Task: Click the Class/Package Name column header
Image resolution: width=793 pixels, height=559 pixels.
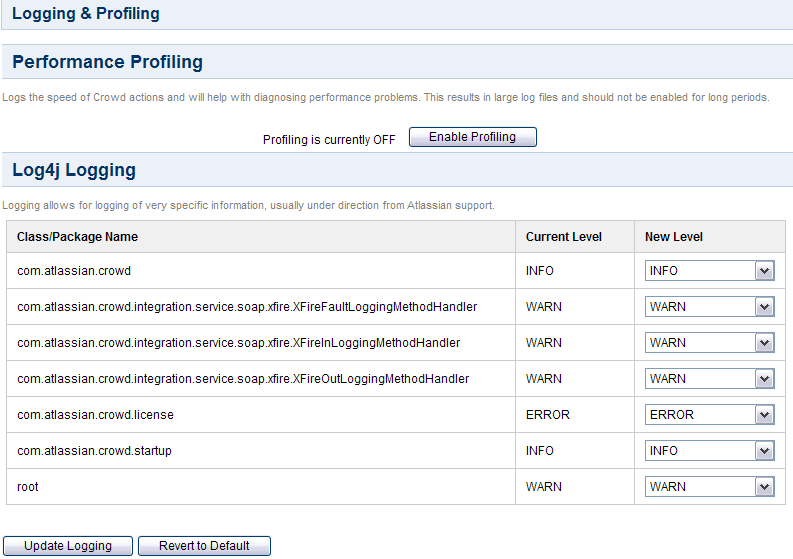Action: 77,237
